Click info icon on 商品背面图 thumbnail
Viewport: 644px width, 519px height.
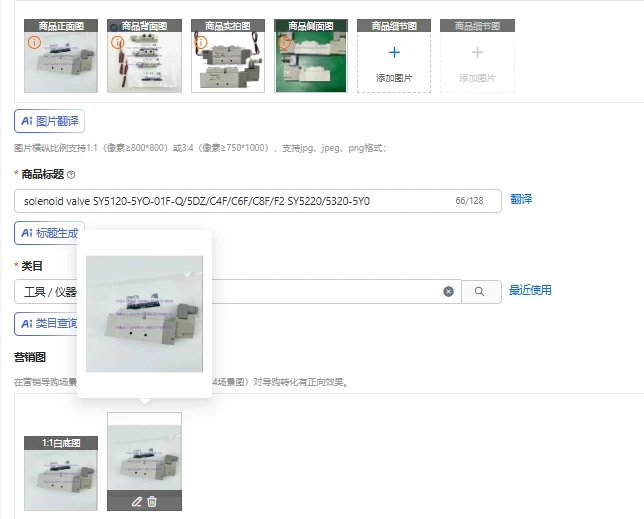(117, 42)
